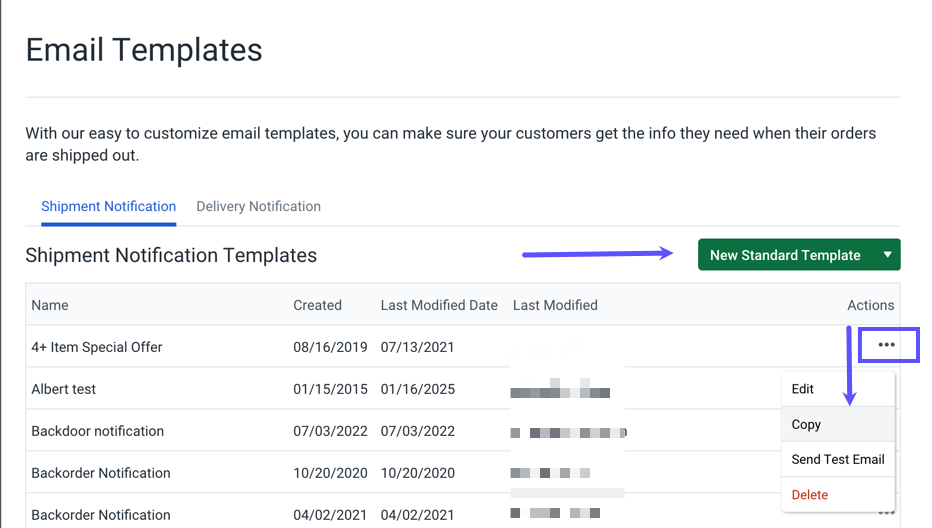Open actions menu for 4+ Item Special Offer

point(886,345)
